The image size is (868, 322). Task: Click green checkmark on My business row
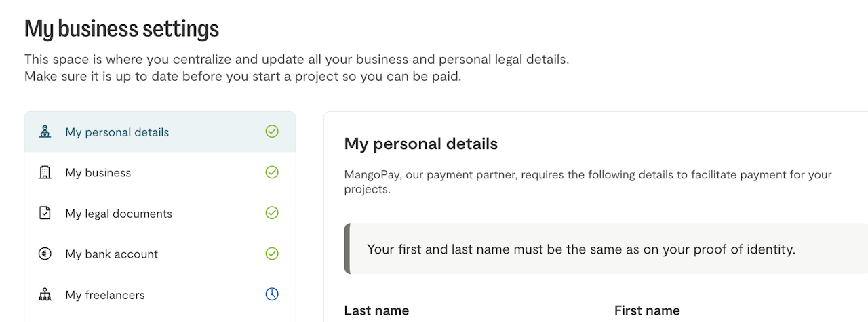point(272,172)
